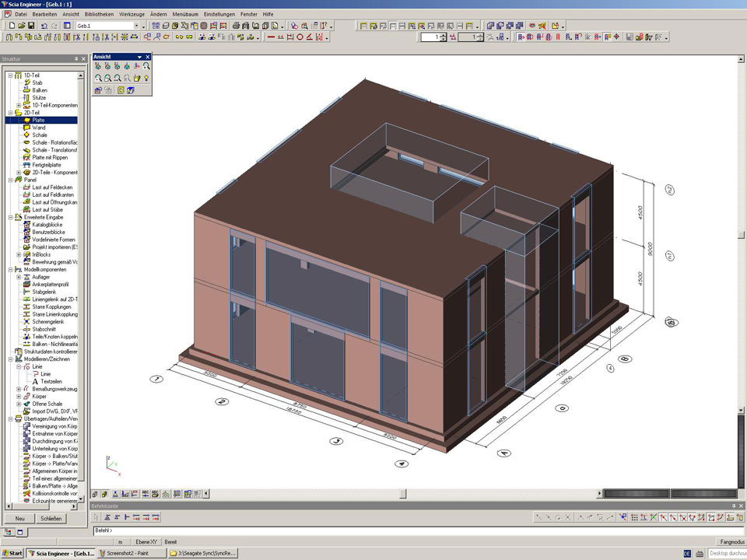
Task: Click the first zoom magnifier in Ansicht panel
Action: (x=98, y=79)
